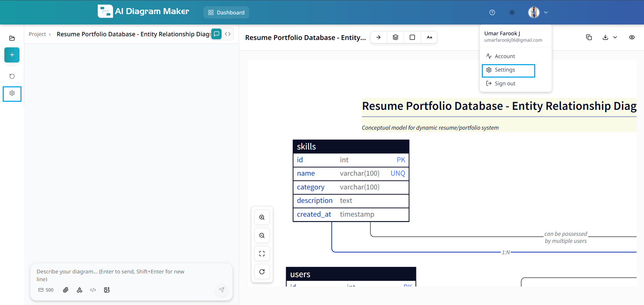Viewport: 644px width, 305px height.
Task: Attach a file with paperclip icon
Action: point(66,290)
